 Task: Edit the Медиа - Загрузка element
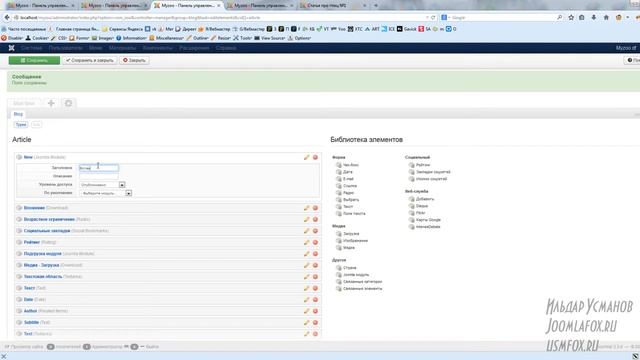(307, 265)
